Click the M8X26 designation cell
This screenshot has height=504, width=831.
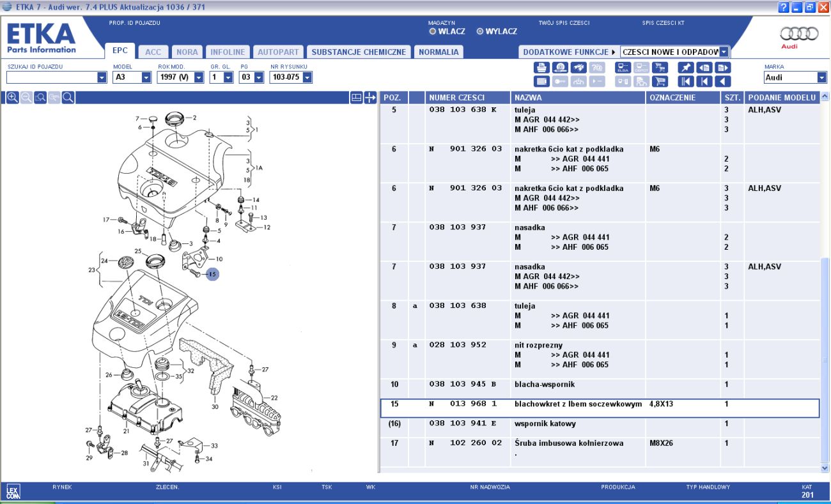click(x=660, y=443)
